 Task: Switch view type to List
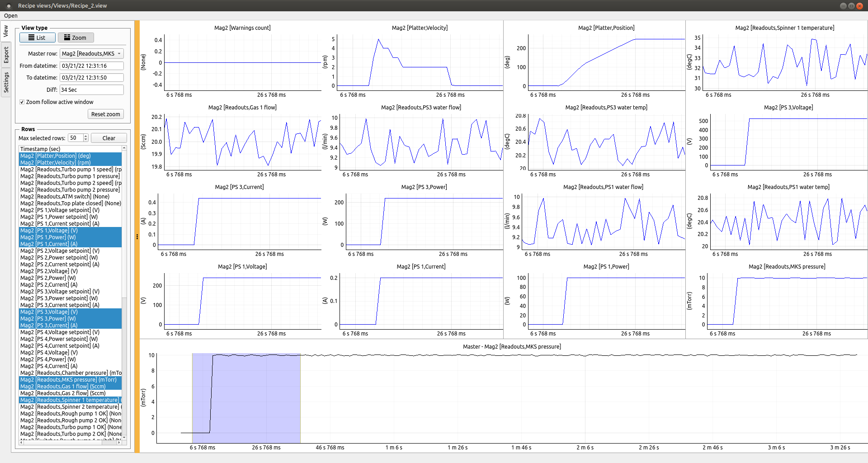coord(37,38)
